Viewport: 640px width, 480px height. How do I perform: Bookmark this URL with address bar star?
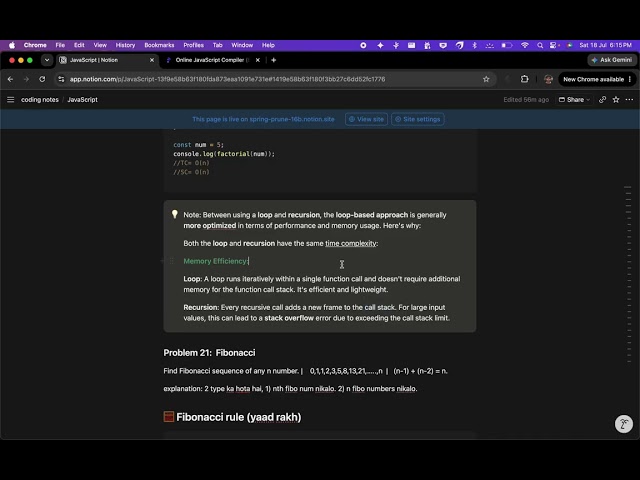486,79
